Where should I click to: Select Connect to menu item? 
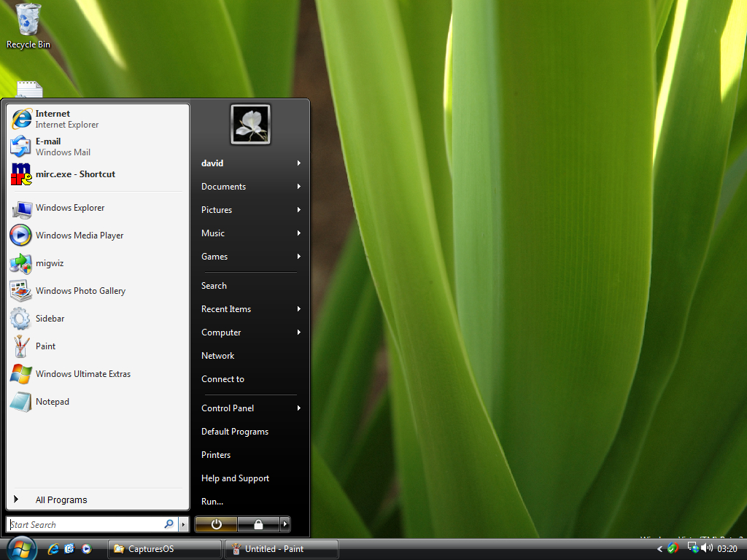pyautogui.click(x=251, y=379)
